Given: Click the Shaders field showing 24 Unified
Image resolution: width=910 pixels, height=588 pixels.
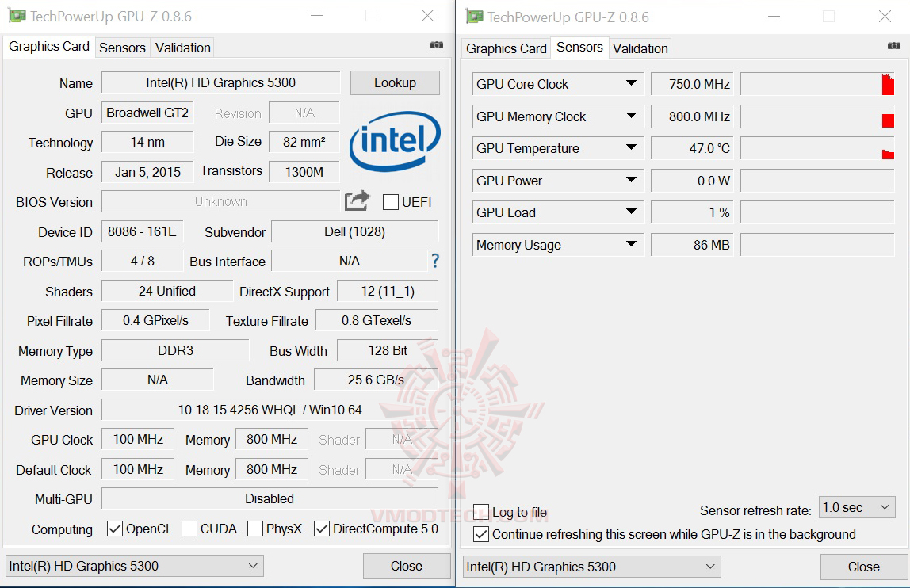Looking at the screenshot, I should coord(167,291).
